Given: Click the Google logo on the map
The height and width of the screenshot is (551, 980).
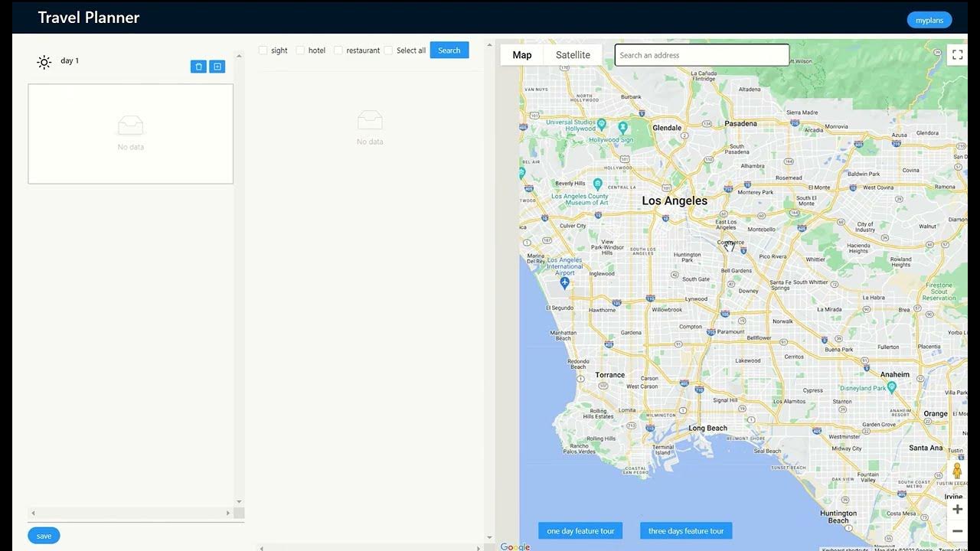Looking at the screenshot, I should (x=514, y=546).
